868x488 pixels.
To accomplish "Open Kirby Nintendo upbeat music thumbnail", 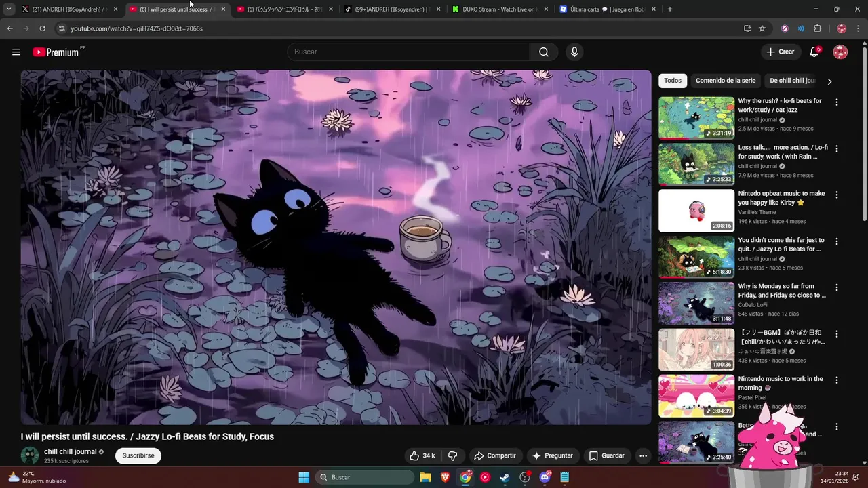I will coord(696,211).
